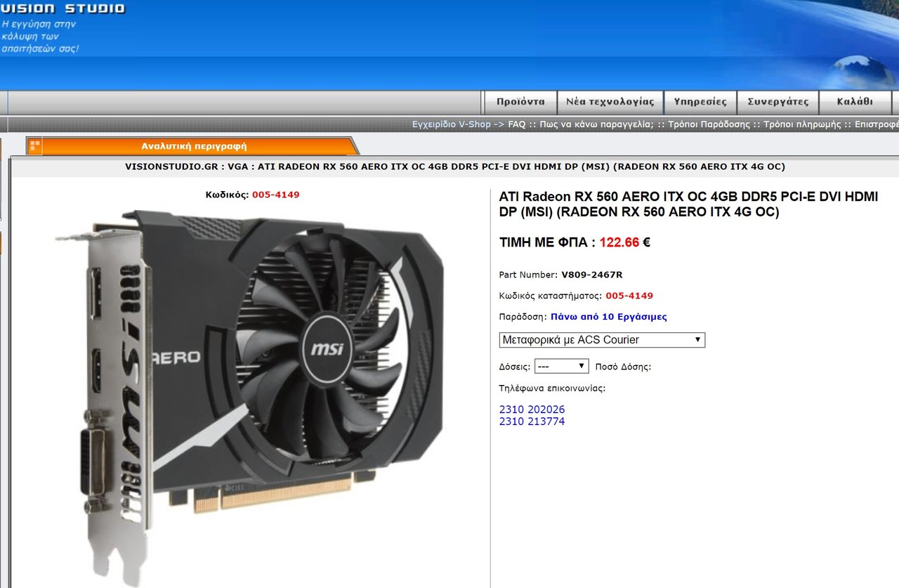This screenshot has width=899, height=588.
Task: Go to Νέα τεχνολογίας section
Action: tap(610, 102)
